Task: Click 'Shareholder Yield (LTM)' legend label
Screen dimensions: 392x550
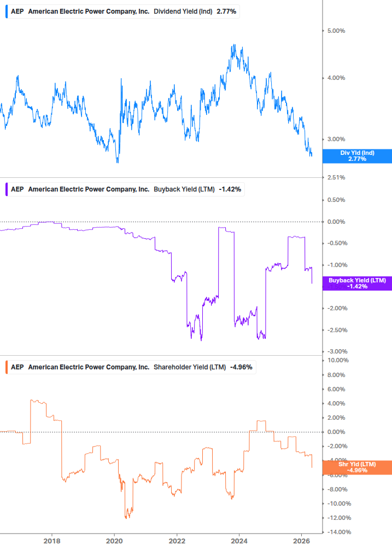Action: pos(190,367)
